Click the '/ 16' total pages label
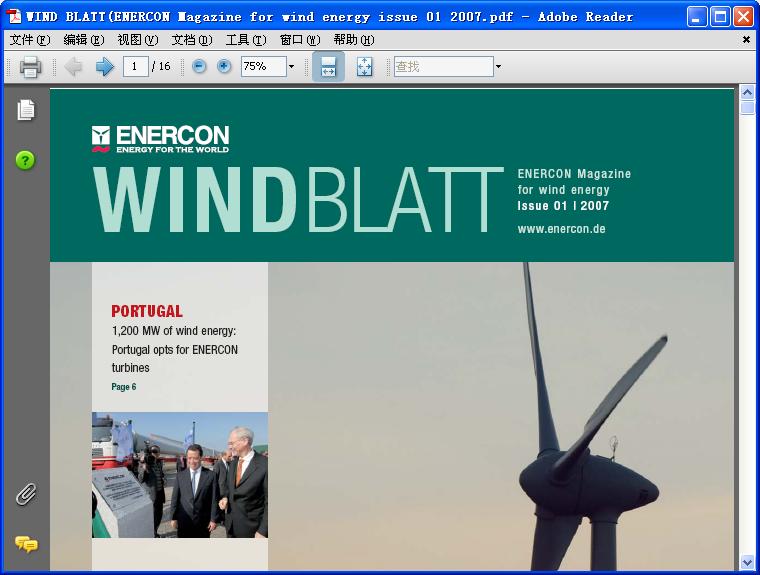Viewport: 760px width, 575px height. 161,66
